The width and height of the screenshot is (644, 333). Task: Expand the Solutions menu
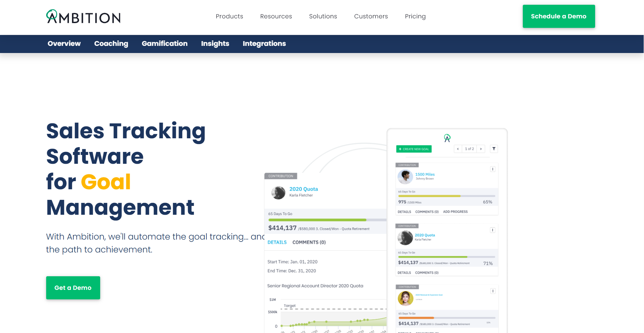[x=323, y=16]
